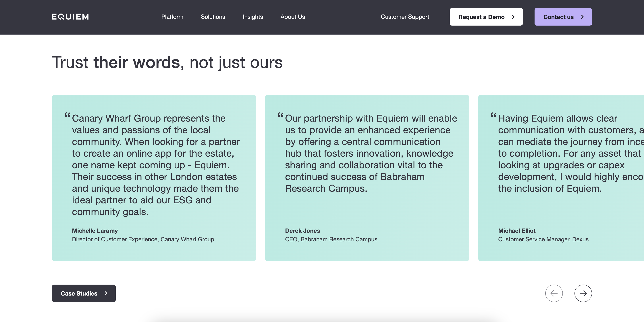Screen dimensions: 644x322
Task: Click the chevron on Contact us
Action: click(x=582, y=17)
